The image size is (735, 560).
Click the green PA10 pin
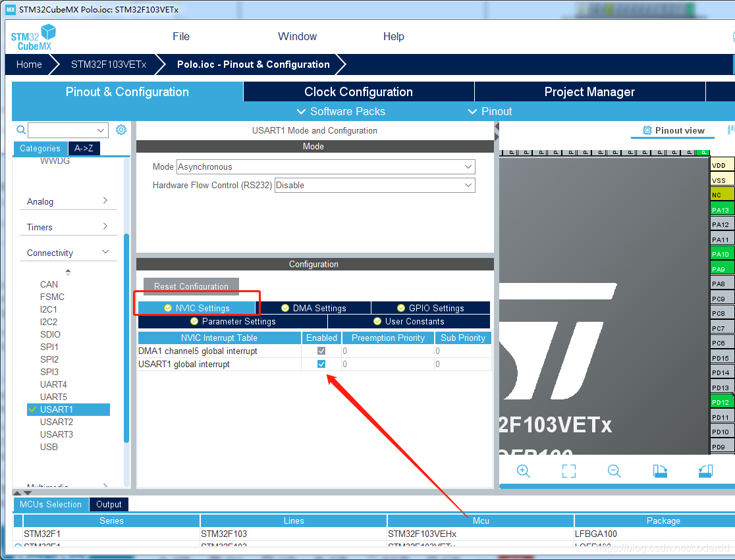point(722,254)
